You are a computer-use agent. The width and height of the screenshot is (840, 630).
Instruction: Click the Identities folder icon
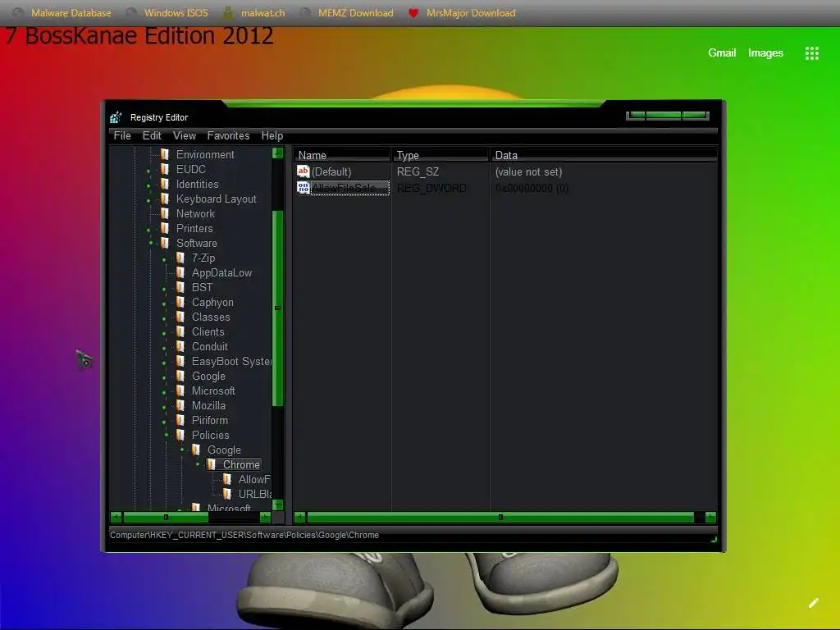(165, 184)
